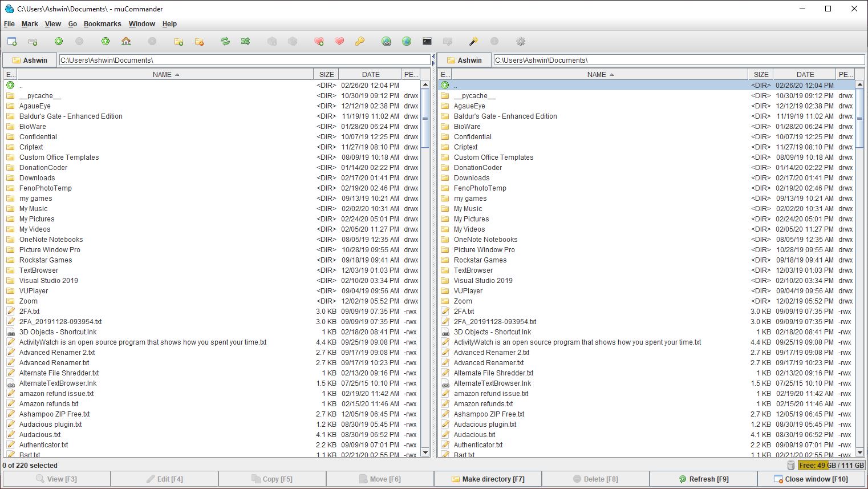Open Edit credentials key icon
The height and width of the screenshot is (489, 868).
(360, 42)
